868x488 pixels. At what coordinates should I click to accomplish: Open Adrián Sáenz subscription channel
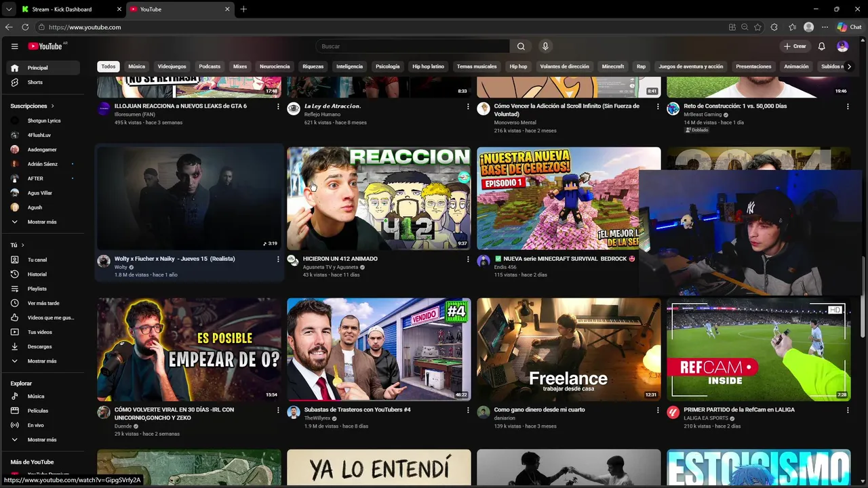pyautogui.click(x=43, y=164)
